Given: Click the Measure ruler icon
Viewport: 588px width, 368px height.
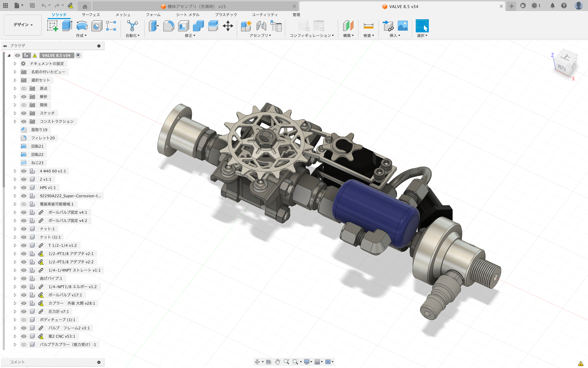Looking at the screenshot, I should click(x=368, y=26).
